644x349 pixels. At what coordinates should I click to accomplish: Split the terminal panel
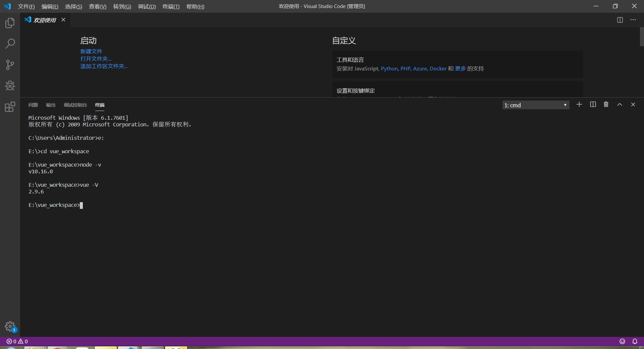(593, 105)
